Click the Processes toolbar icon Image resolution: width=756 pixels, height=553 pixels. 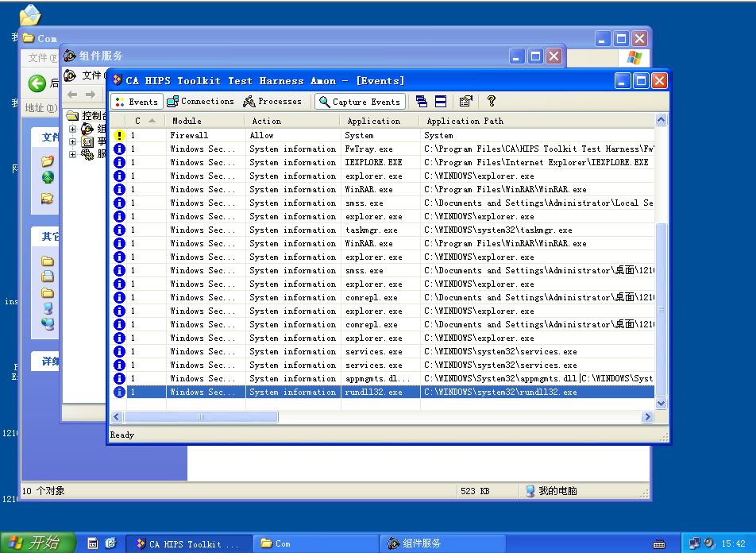coord(272,102)
